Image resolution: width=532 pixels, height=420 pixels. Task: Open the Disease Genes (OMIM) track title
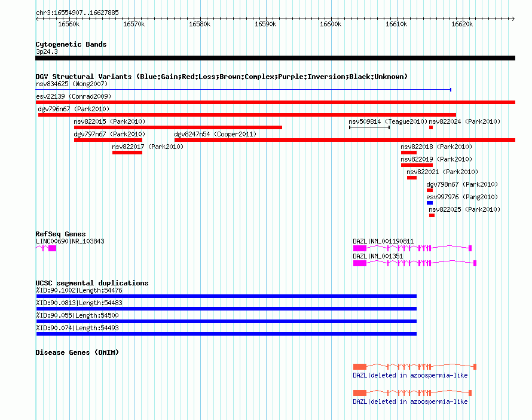tap(77, 352)
